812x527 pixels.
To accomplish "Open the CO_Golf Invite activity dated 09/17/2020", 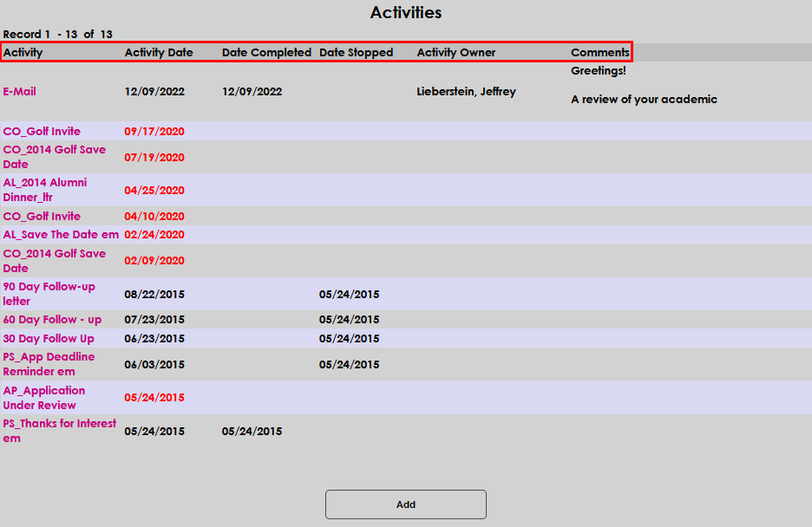I will point(40,130).
